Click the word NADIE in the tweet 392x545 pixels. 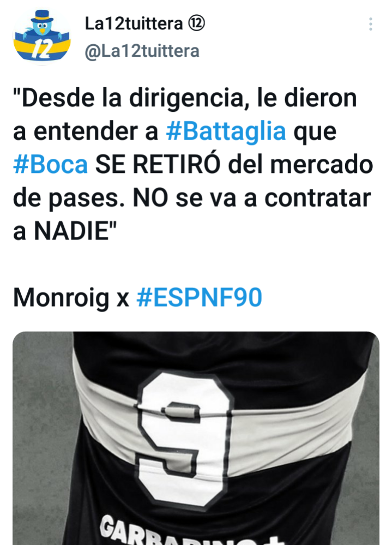(x=71, y=231)
